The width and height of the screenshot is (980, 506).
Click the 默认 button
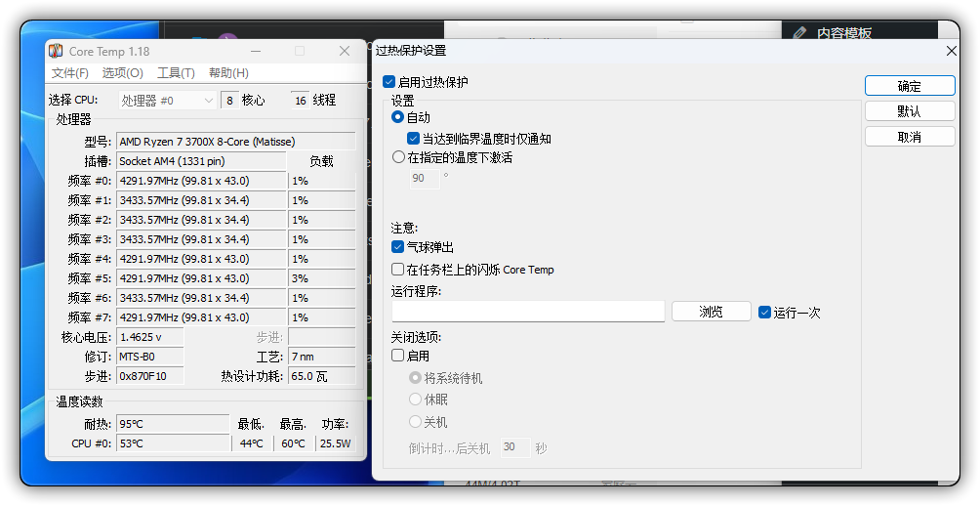tap(910, 111)
